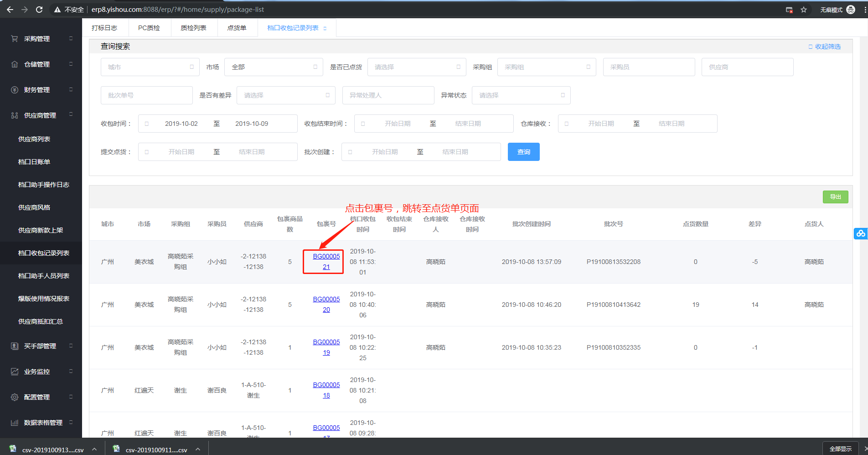
Task: Click calendar icon in 批次创建 field
Action: click(350, 152)
